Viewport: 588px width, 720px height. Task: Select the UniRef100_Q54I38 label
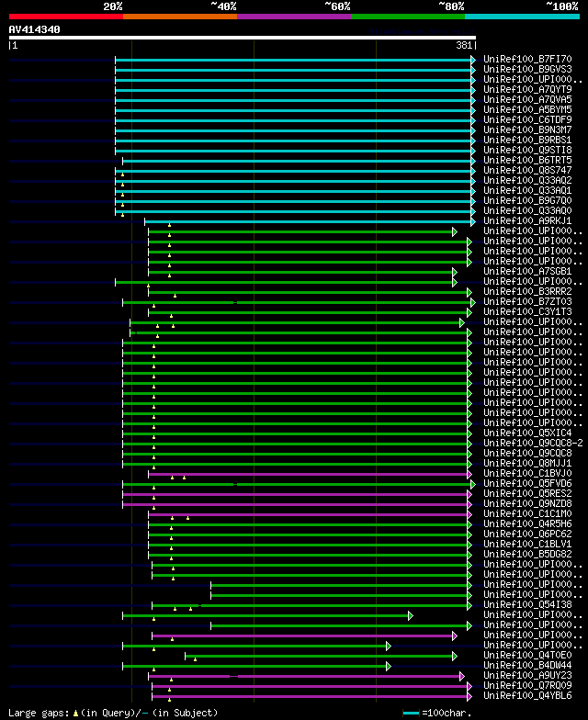tap(527, 604)
